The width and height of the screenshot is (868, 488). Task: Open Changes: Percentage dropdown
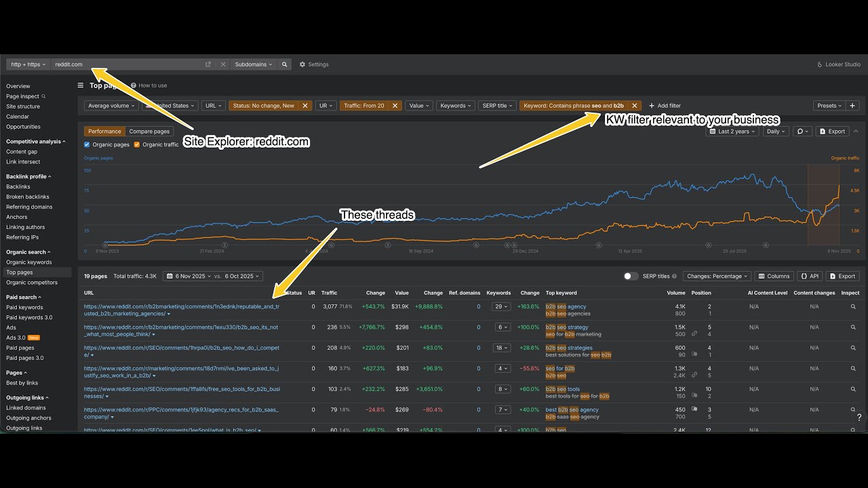click(x=717, y=276)
